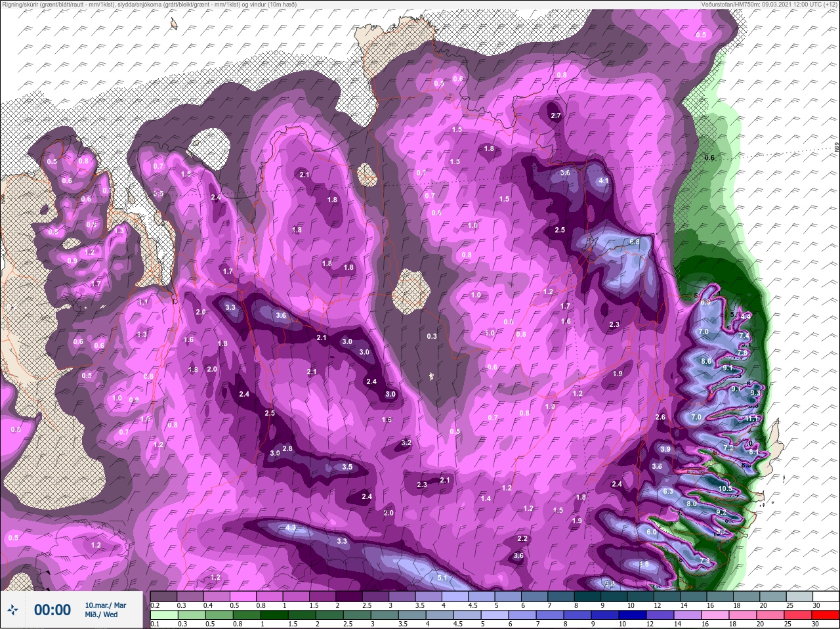Click the 11.1 precipitation value on the map

click(752, 418)
